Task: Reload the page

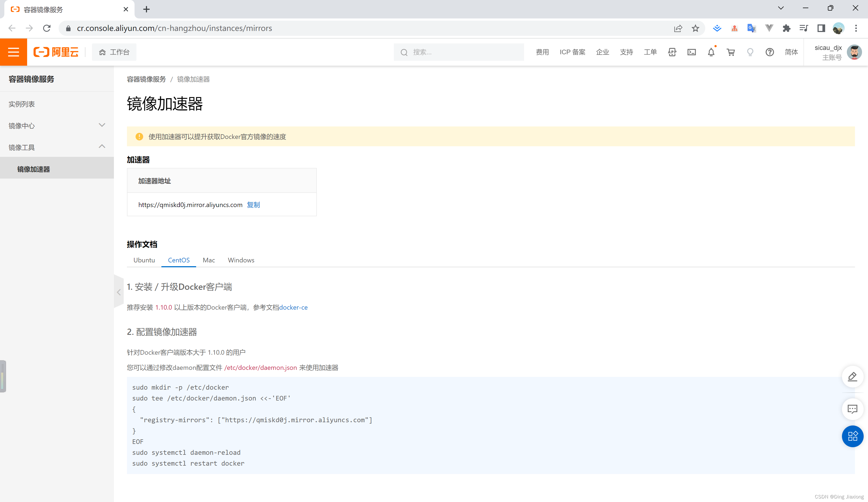Action: click(x=47, y=28)
